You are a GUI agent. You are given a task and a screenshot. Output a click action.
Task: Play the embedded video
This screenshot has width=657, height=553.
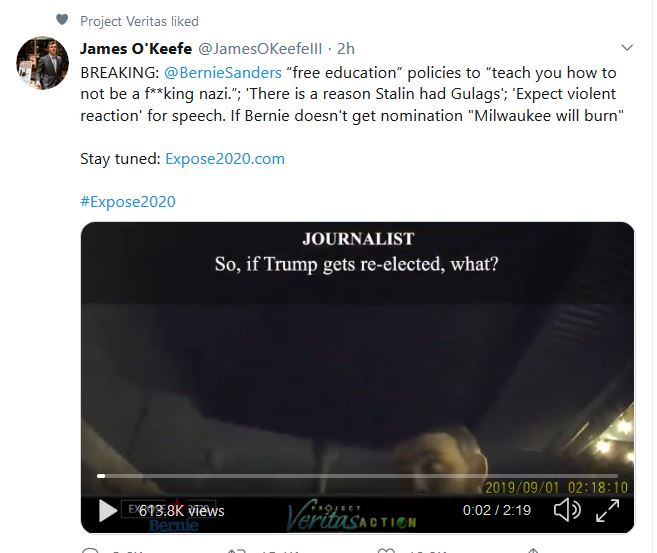(x=107, y=511)
